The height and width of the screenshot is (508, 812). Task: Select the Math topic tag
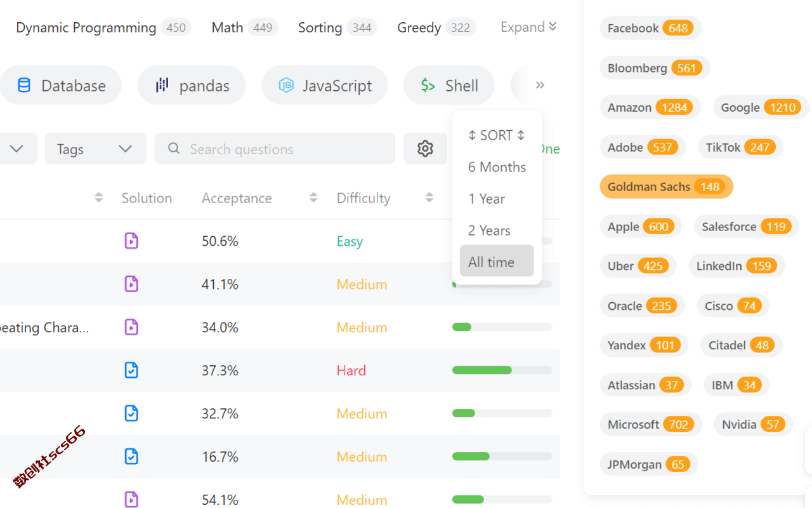pyautogui.click(x=245, y=28)
